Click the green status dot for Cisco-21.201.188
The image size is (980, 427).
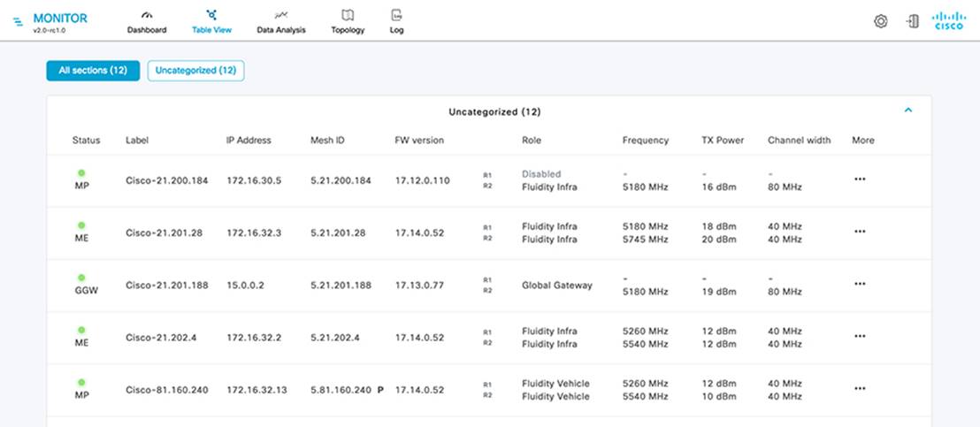pyautogui.click(x=81, y=278)
